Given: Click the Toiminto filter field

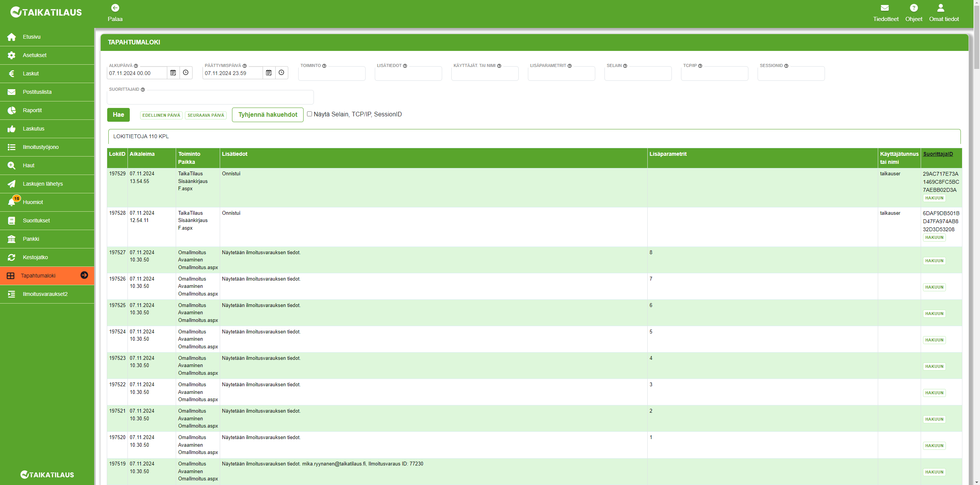Looking at the screenshot, I should coord(332,73).
